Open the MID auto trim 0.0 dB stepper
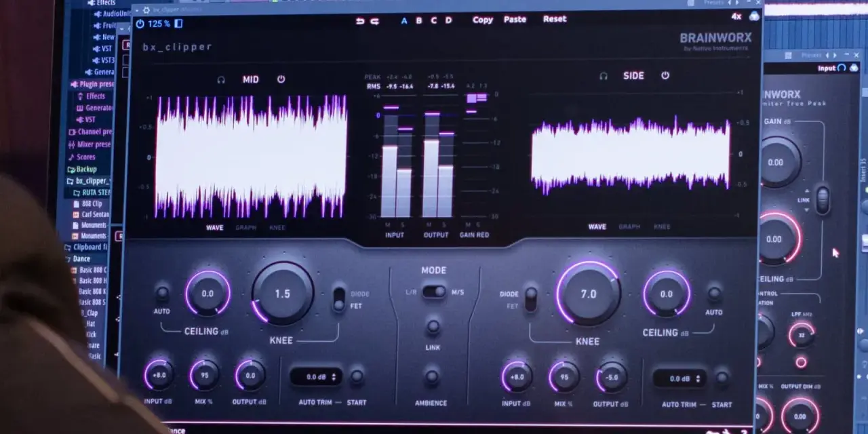 click(x=316, y=377)
